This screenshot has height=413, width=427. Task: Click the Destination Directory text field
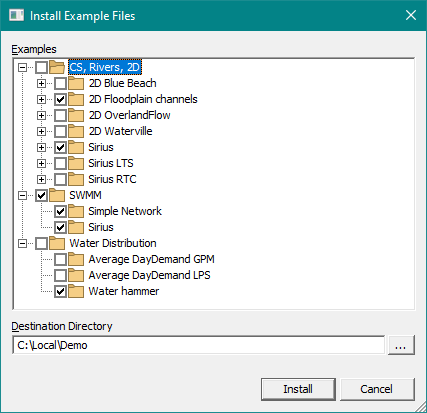pyautogui.click(x=199, y=345)
